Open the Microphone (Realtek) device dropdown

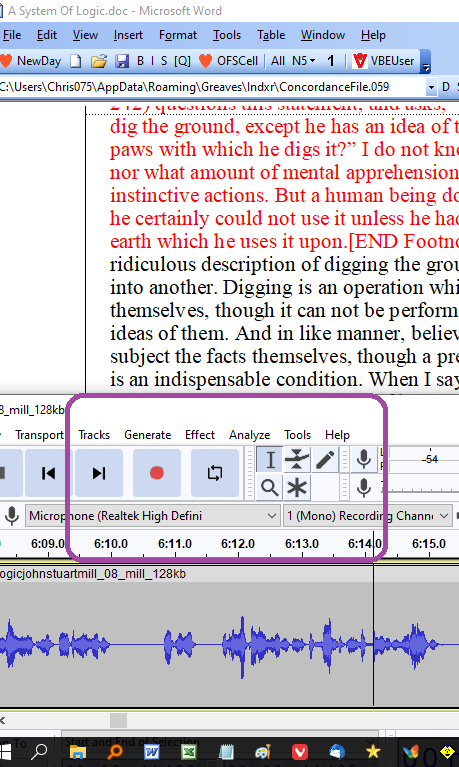pyautogui.click(x=152, y=516)
